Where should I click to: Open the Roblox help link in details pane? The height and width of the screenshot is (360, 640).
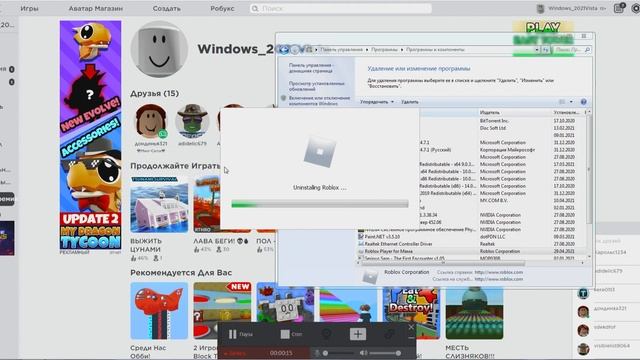[498, 272]
